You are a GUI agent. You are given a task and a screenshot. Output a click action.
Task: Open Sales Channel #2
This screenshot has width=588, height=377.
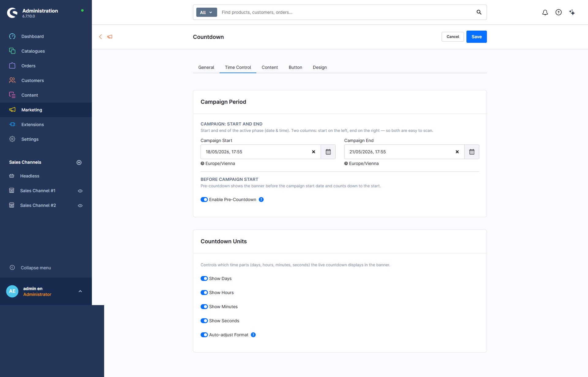38,205
